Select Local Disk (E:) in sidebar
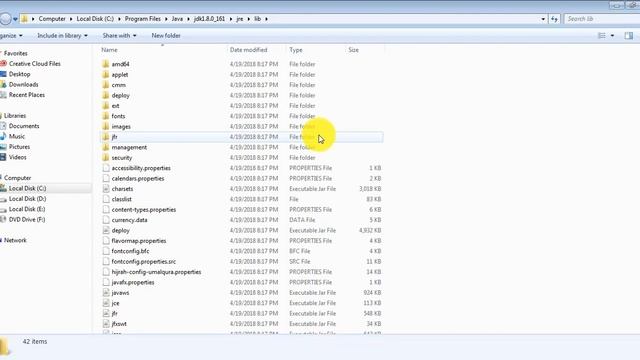Image resolution: width=640 pixels, height=360 pixels. 27,209
